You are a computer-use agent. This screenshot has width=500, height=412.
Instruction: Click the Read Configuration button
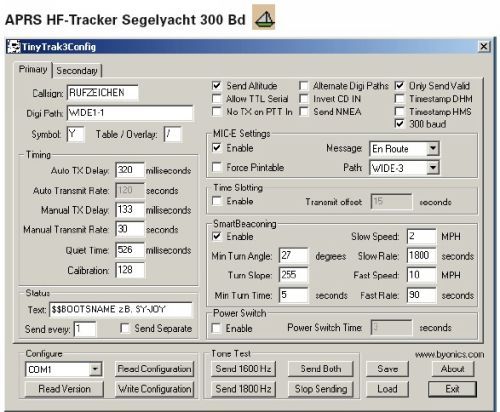pos(154,369)
